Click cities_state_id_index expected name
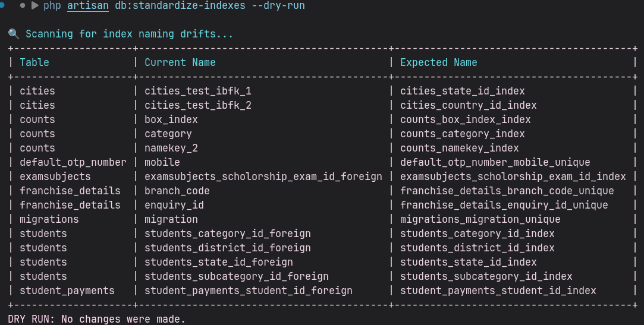 pyautogui.click(x=463, y=91)
